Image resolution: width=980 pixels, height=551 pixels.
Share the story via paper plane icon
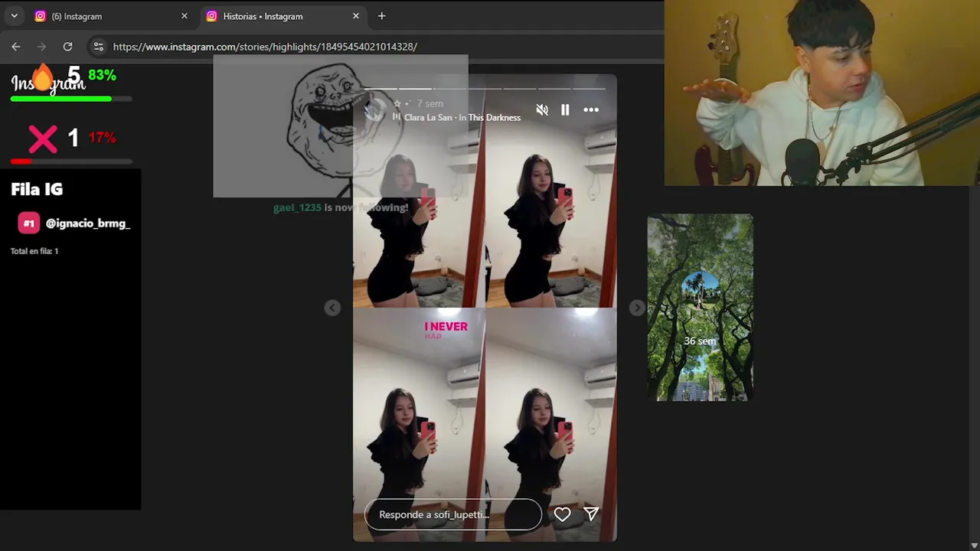pos(591,514)
